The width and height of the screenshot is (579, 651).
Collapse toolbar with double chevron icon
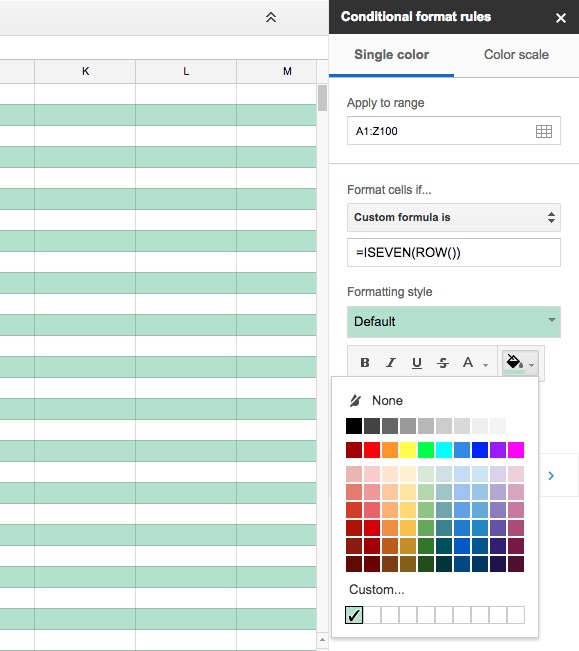pos(271,17)
